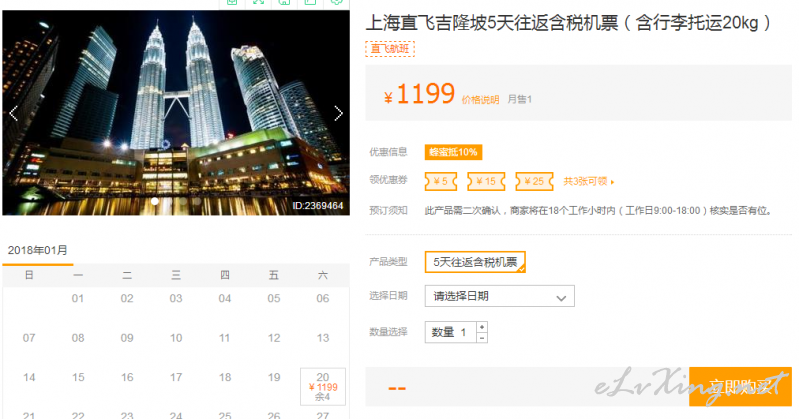The width and height of the screenshot is (799, 419).
Task: Go to next photo with right arrow
Action: 338,113
